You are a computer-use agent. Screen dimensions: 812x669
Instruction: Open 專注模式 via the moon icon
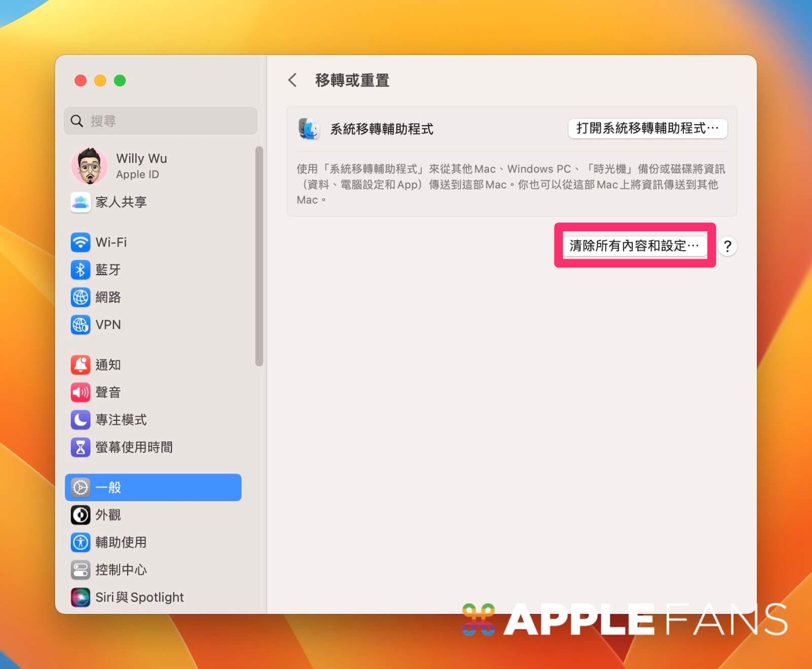[81, 419]
